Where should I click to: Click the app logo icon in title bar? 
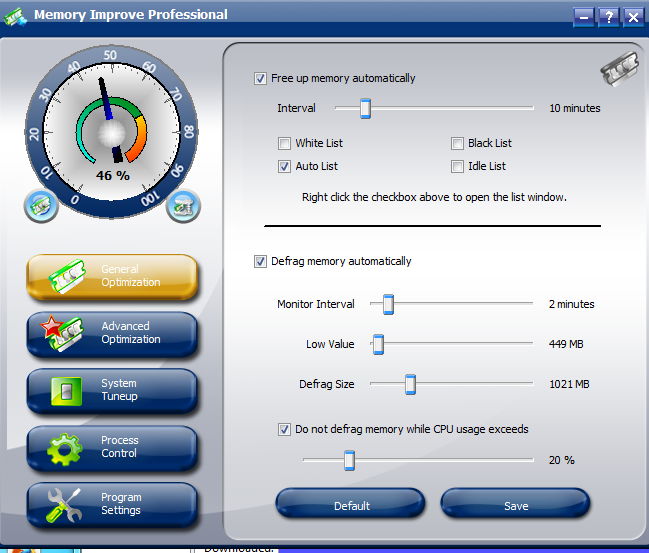[x=15, y=17]
